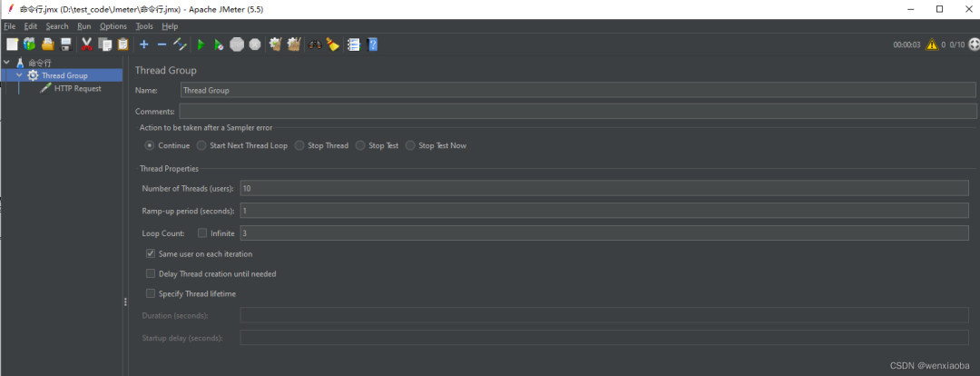The height and width of the screenshot is (376, 980).
Task: Open the Search menu
Action: tap(57, 26)
